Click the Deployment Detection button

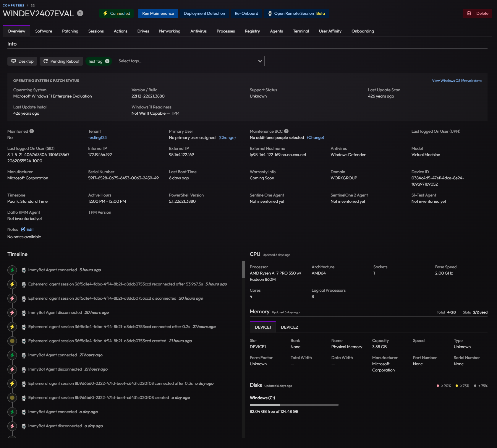pyautogui.click(x=204, y=13)
